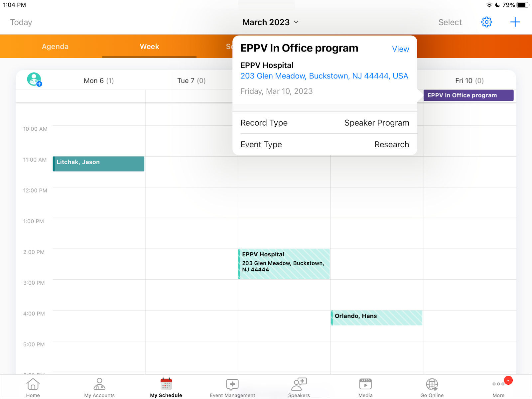Select the purple EPPV In Office program event
This screenshot has width=532, height=399.
point(468,95)
